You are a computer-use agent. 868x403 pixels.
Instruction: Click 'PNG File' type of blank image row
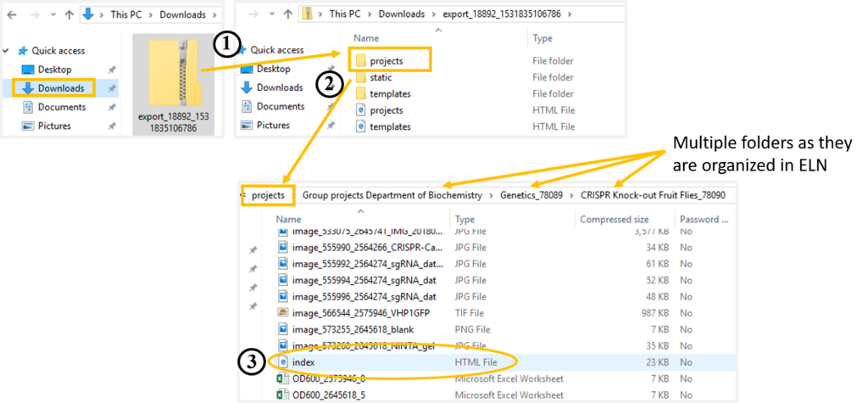pyautogui.click(x=474, y=329)
